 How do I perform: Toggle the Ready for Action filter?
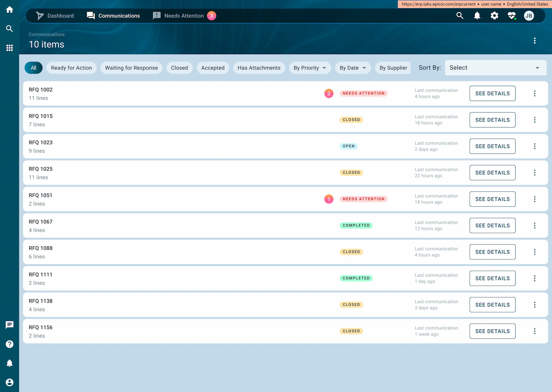[x=71, y=68]
